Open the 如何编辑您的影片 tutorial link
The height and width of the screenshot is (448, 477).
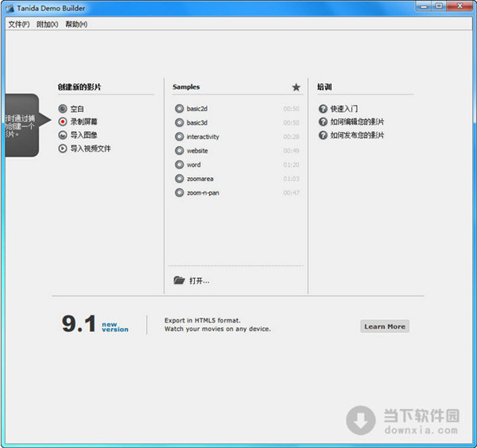click(x=357, y=122)
